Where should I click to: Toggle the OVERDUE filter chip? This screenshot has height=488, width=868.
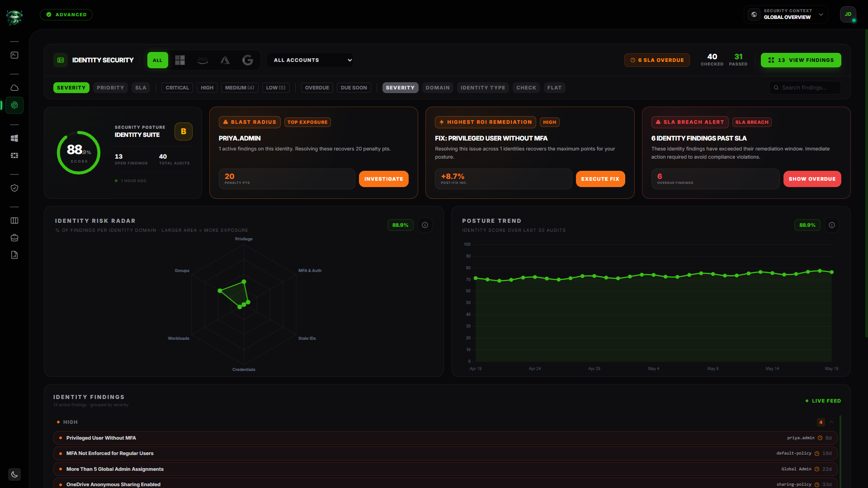pyautogui.click(x=317, y=88)
